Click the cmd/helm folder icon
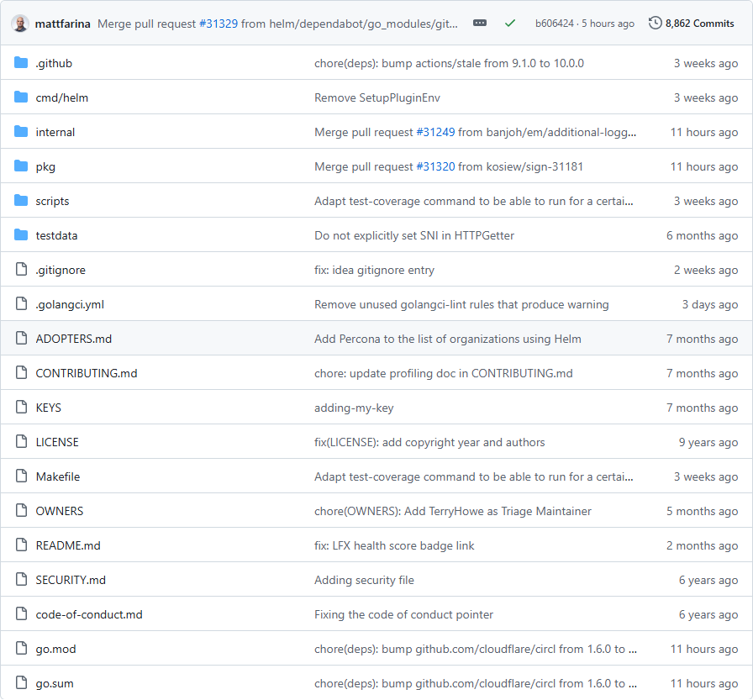Image resolution: width=753 pixels, height=700 pixels. 21,97
